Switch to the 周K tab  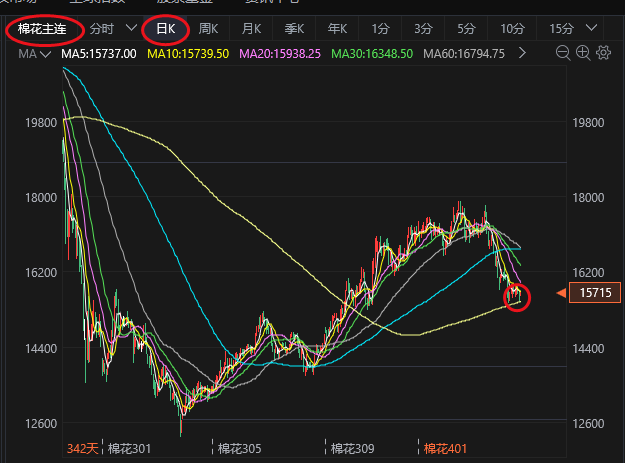208,29
